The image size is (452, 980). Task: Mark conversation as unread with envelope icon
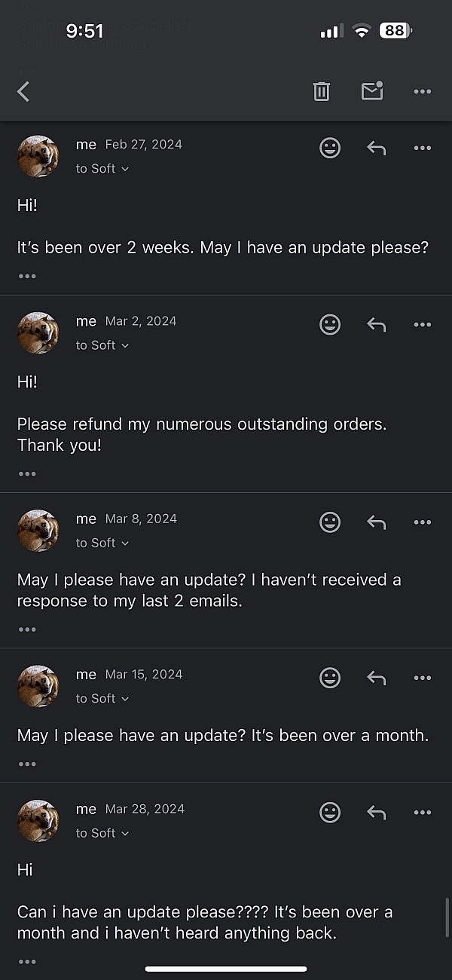coord(372,91)
